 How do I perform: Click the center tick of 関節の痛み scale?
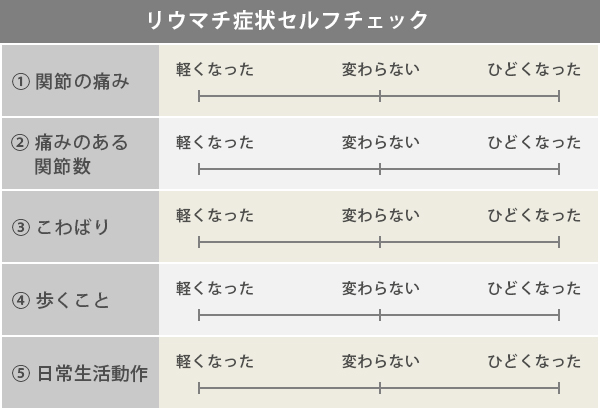point(380,96)
